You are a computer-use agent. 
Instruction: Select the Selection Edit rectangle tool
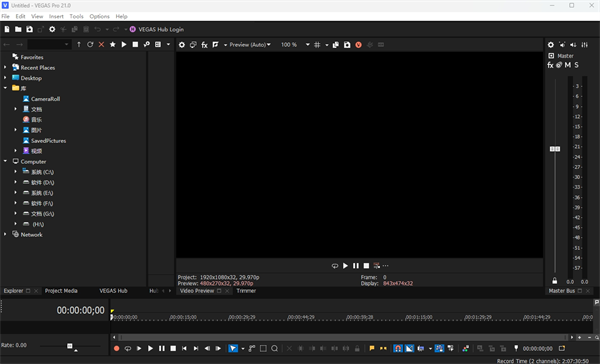263,348
